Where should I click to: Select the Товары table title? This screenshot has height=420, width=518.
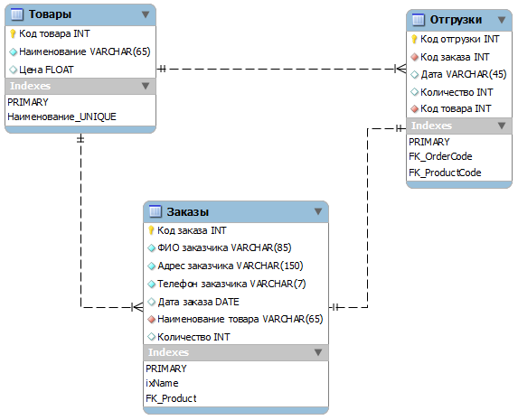(50, 14)
